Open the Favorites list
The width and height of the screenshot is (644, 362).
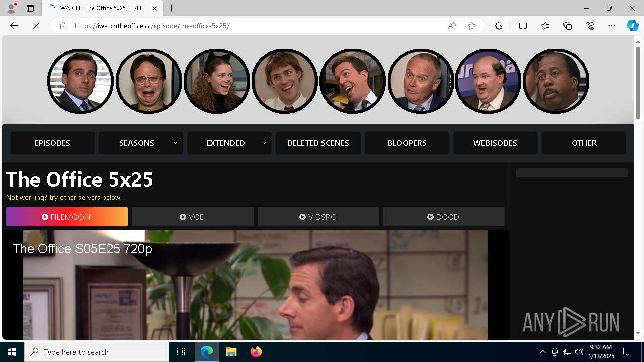545,26
